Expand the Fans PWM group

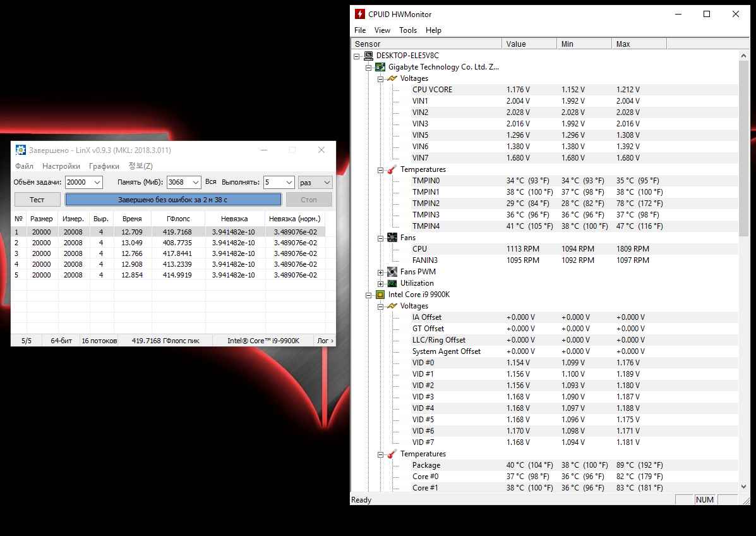(x=380, y=272)
